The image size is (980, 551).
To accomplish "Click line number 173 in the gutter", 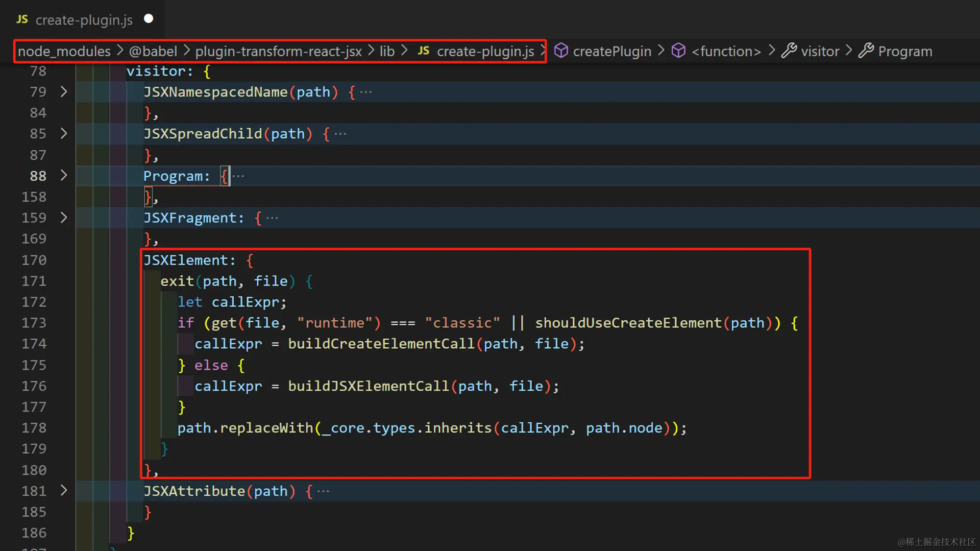I will (34, 323).
